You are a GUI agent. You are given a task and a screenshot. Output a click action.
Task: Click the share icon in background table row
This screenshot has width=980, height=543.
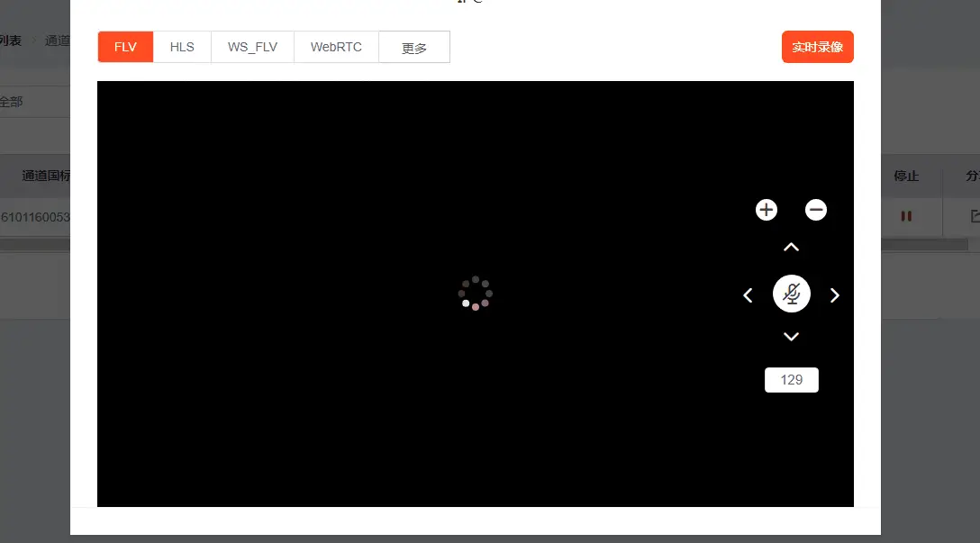(x=975, y=216)
